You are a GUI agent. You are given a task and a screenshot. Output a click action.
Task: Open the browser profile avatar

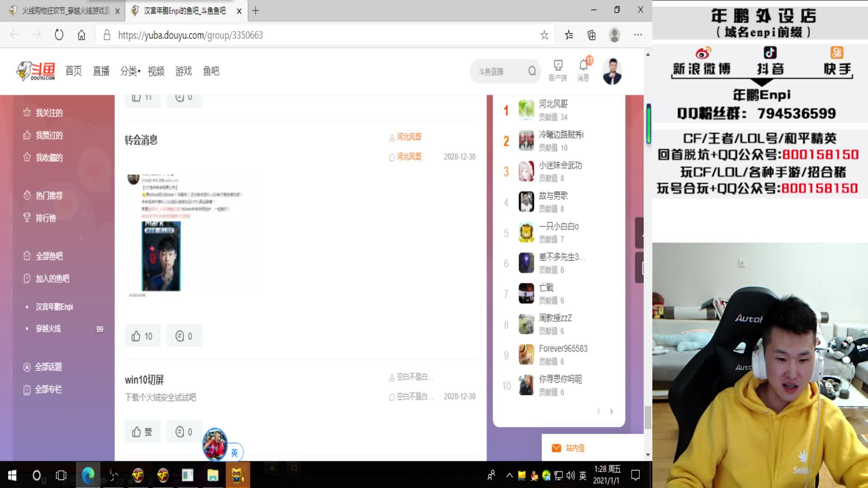pyautogui.click(x=614, y=35)
